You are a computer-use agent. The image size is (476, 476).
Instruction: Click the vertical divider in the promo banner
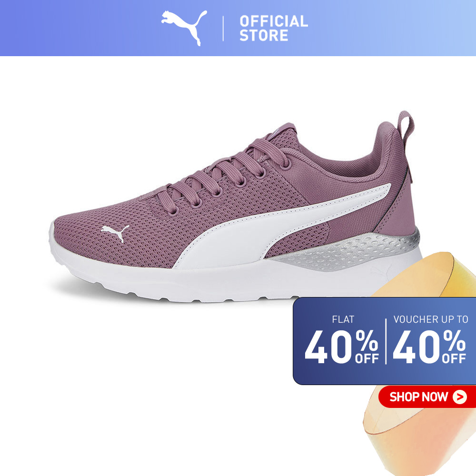pyautogui.click(x=386, y=341)
